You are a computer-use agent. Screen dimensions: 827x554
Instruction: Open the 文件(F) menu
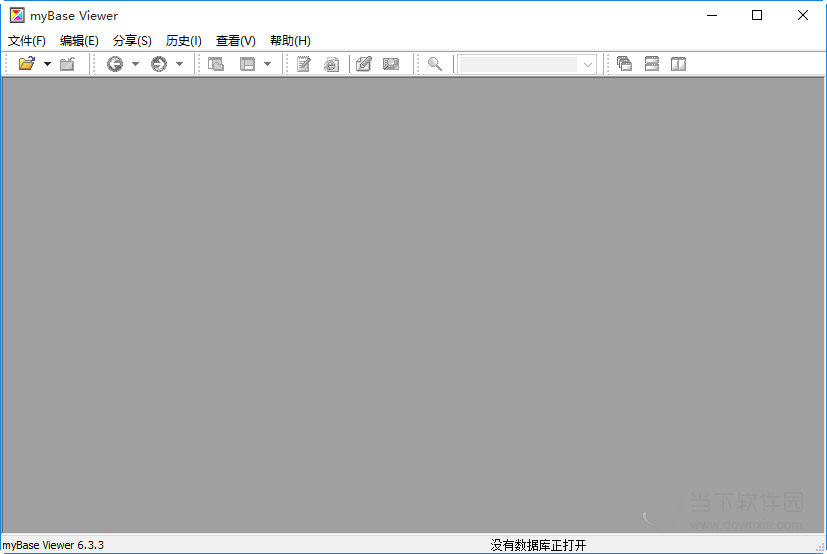coord(26,41)
